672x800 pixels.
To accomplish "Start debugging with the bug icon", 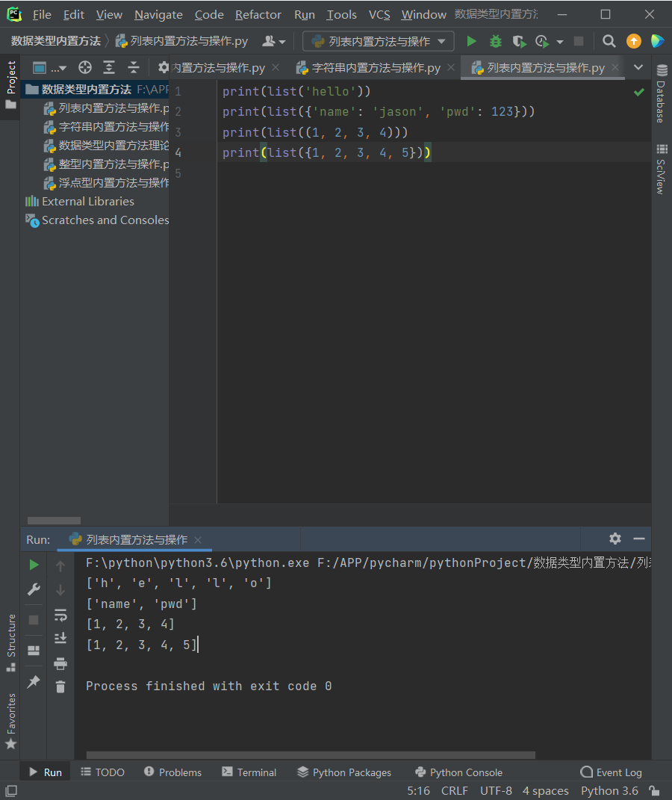I will (496, 41).
